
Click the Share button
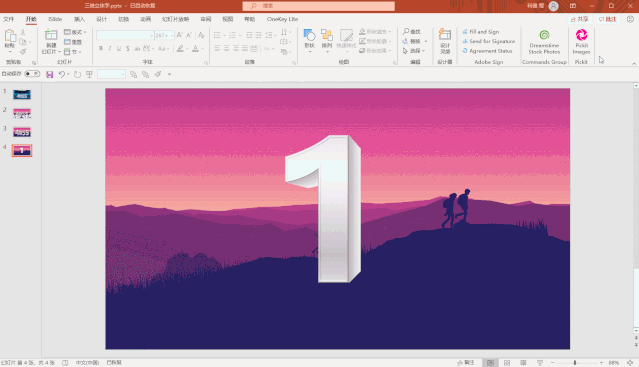pyautogui.click(x=580, y=19)
